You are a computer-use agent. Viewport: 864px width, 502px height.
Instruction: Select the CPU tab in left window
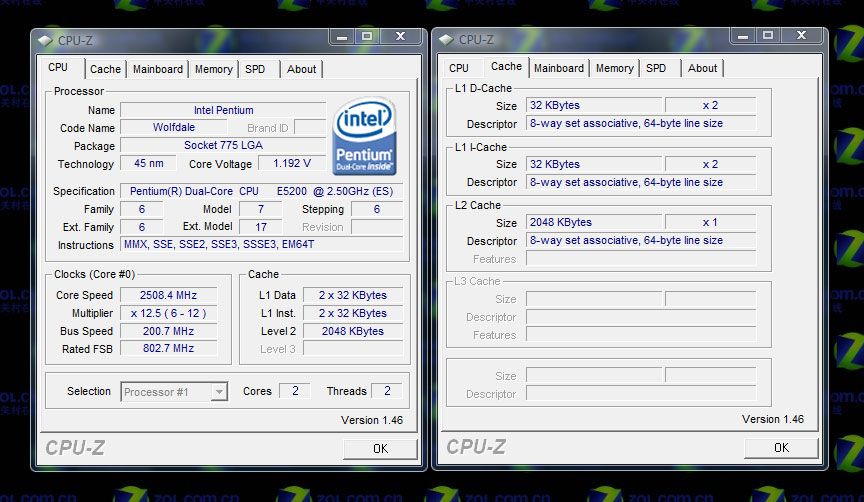58,67
